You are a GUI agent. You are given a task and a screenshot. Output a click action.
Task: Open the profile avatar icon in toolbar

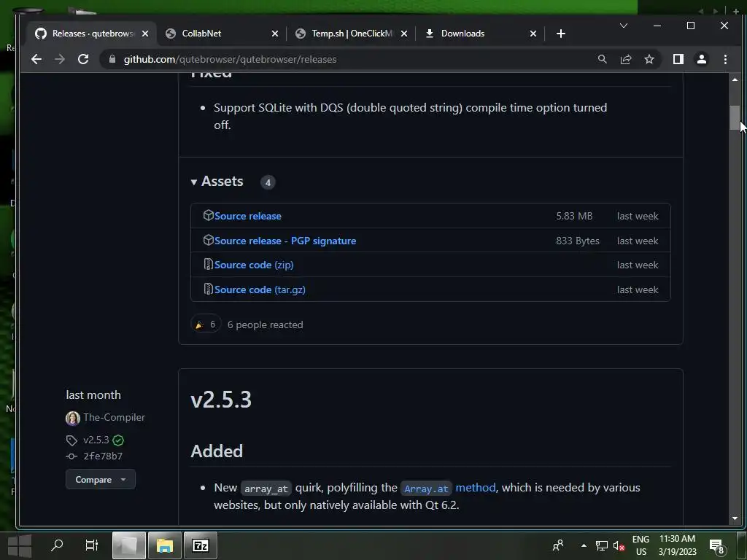coord(701,59)
